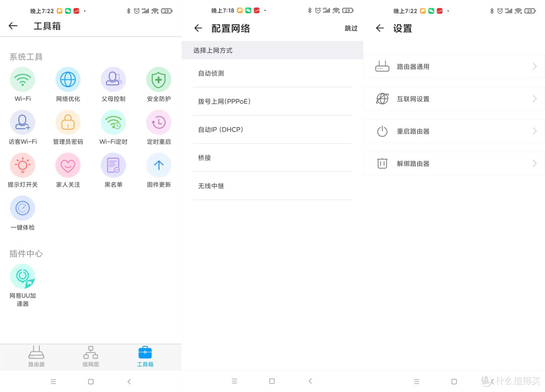Tap the 重启路由器 row label
The height and width of the screenshot is (392, 545).
[413, 131]
